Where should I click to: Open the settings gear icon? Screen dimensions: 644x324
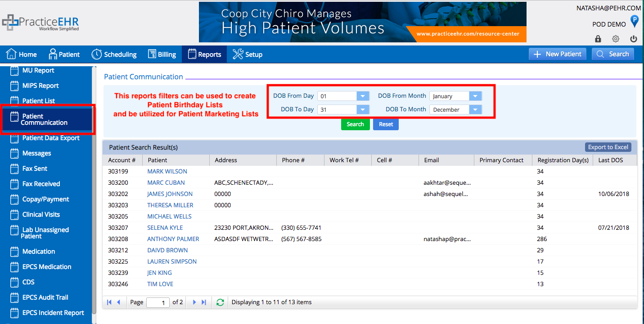[x=616, y=39]
